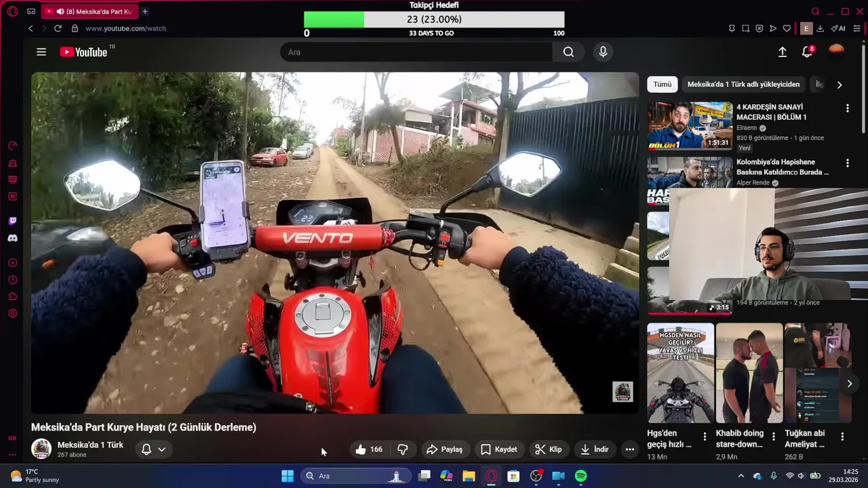868x488 pixels.
Task: Open YouTube notifications bell
Action: [807, 52]
